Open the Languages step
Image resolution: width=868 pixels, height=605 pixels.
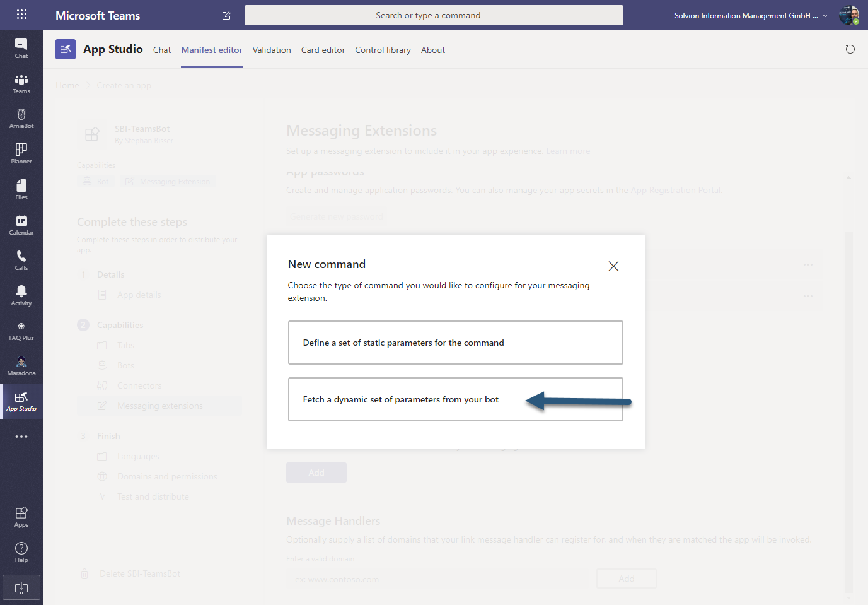tap(138, 456)
